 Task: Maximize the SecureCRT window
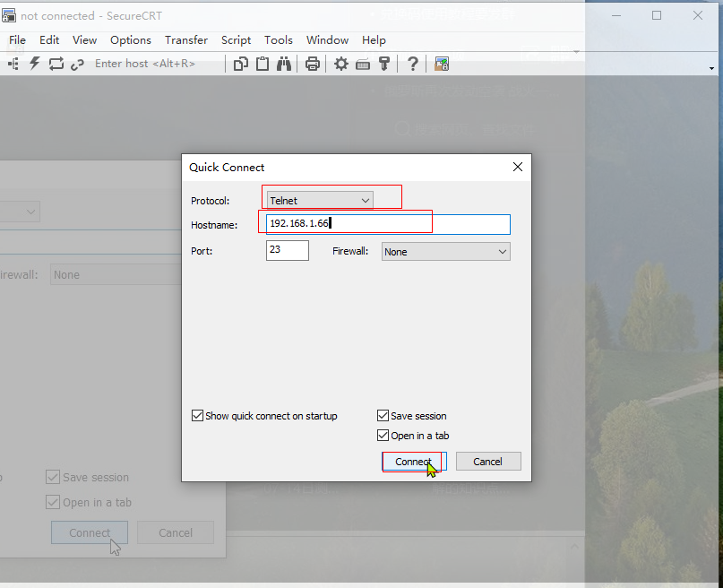tap(657, 15)
